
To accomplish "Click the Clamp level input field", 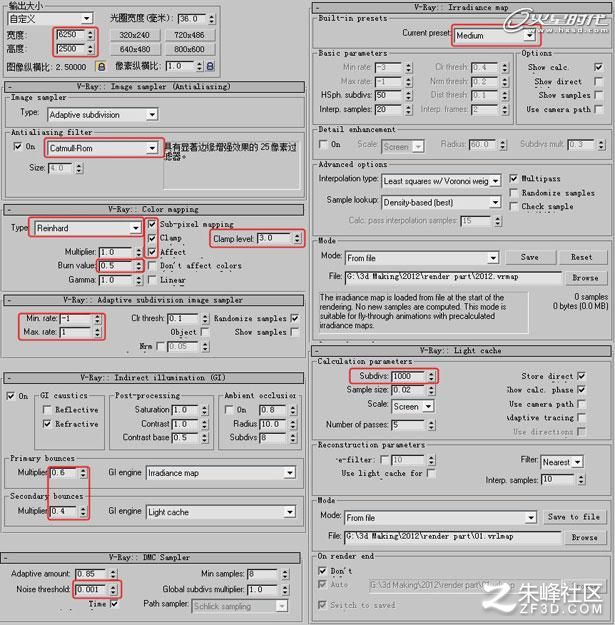I will coord(274,238).
